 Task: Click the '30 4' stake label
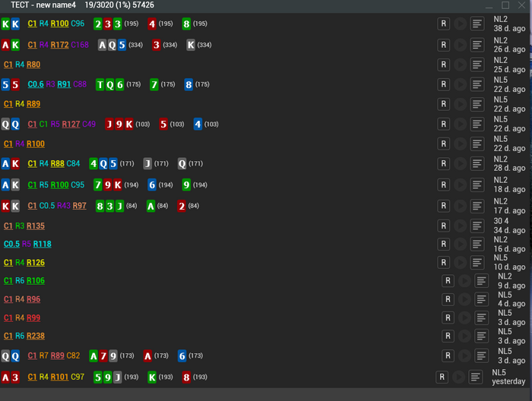point(501,221)
